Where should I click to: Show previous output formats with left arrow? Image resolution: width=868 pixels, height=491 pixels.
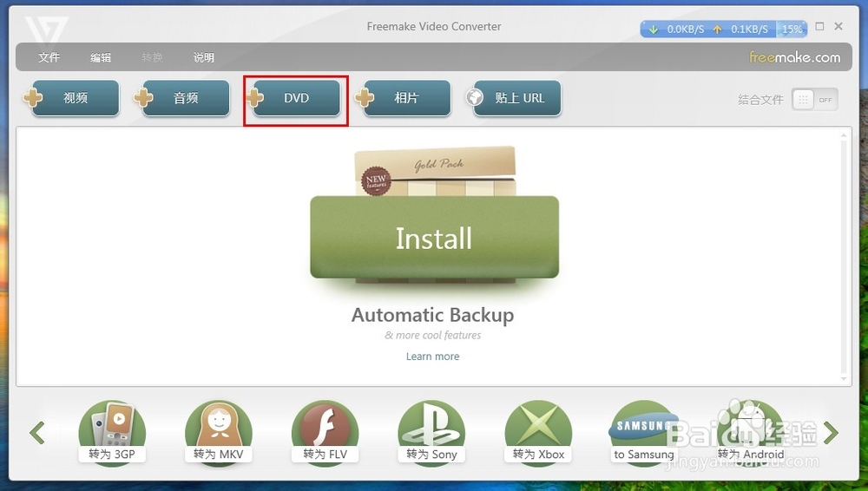tap(37, 432)
